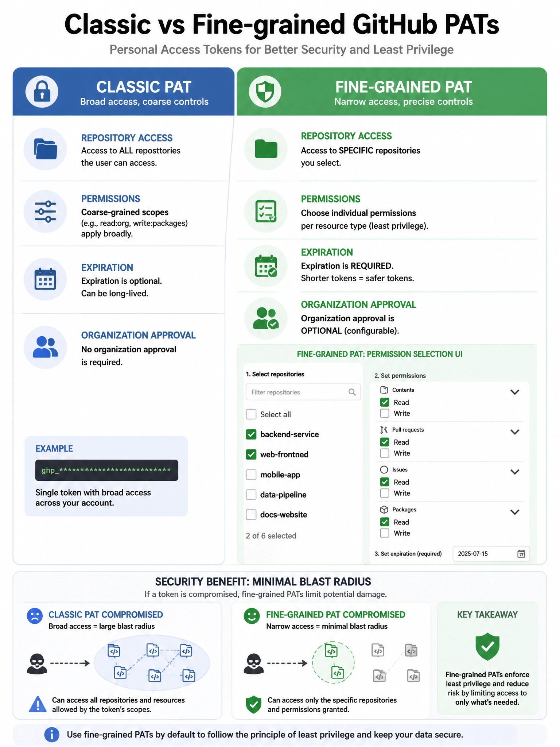Click the ghp_ example token box
The width and height of the screenshot is (560, 747).
(107, 470)
